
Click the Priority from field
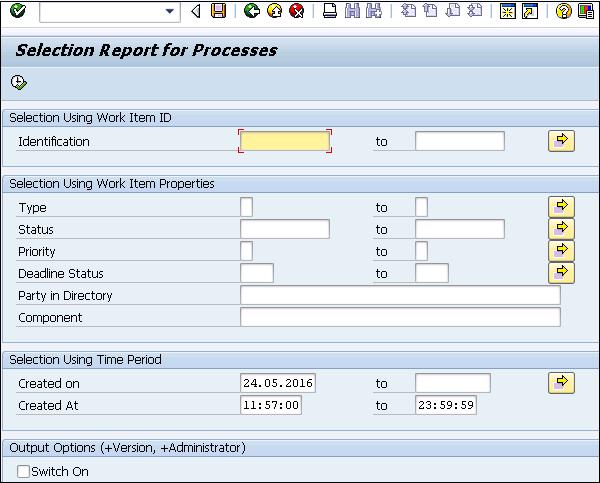pos(246,251)
